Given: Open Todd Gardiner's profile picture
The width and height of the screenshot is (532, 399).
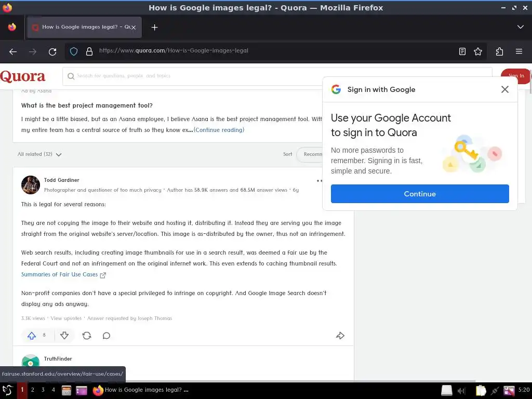Looking at the screenshot, I should 31,185.
